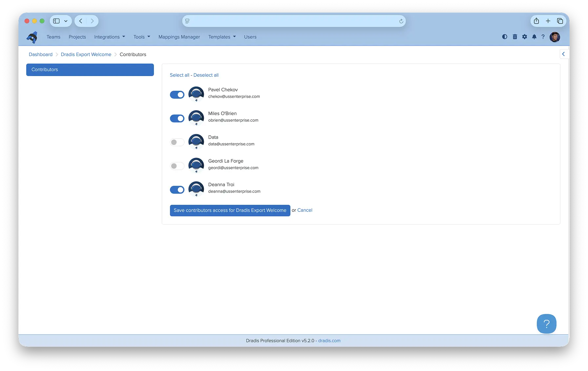Open the trash icon in navbar
The width and height of the screenshot is (588, 371).
515,37
